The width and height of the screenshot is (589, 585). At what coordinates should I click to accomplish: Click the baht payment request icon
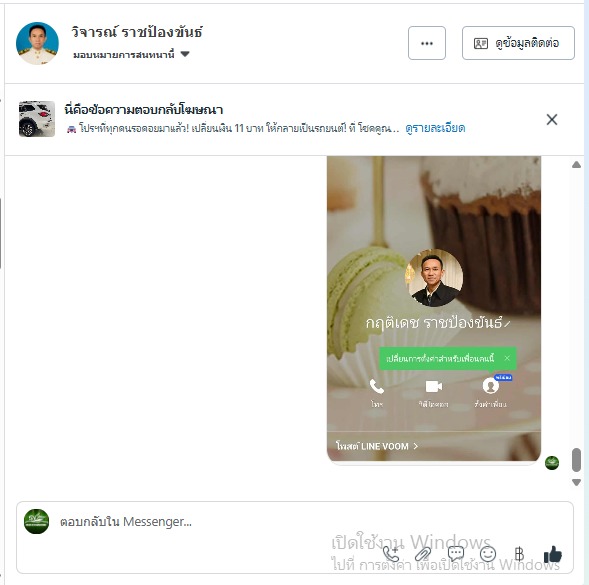520,554
